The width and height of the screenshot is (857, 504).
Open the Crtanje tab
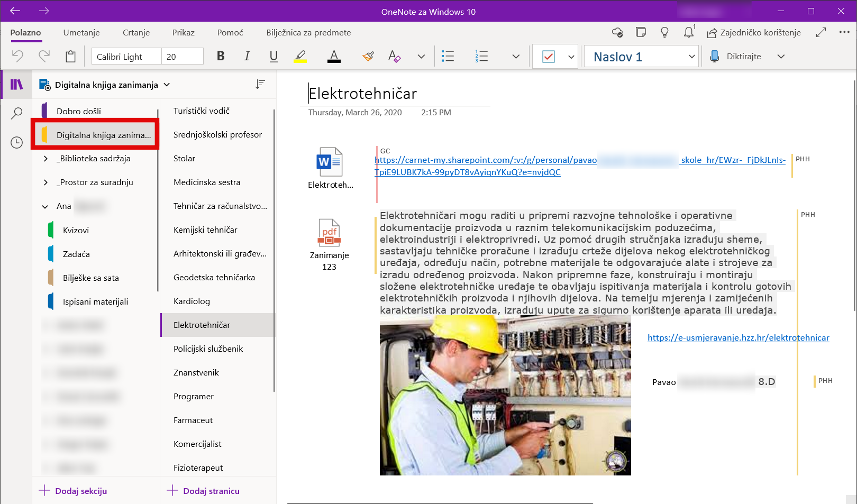(x=136, y=32)
